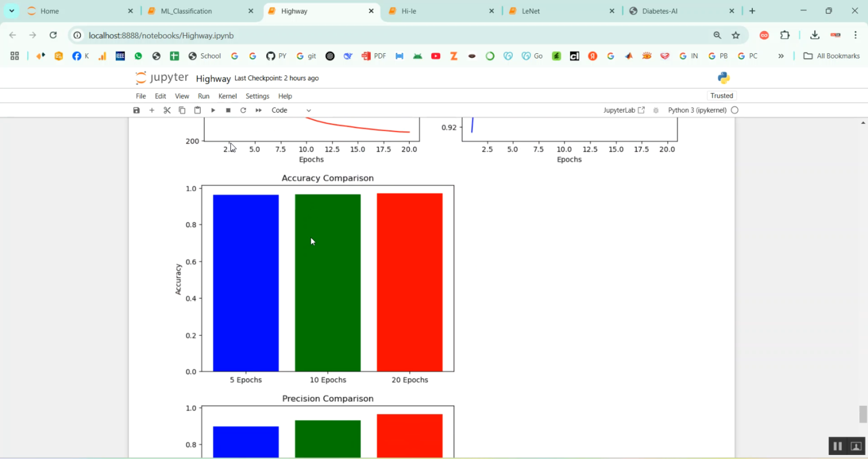Bookmark this page with the star icon
The image size is (868, 459).
pos(736,35)
